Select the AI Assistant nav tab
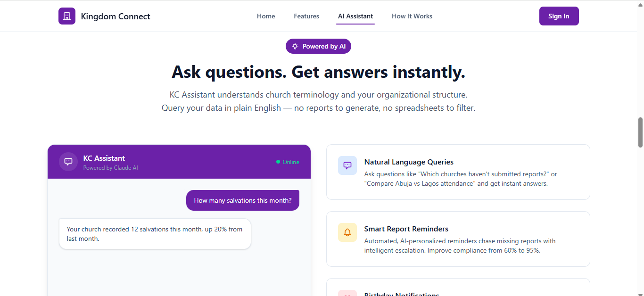Image resolution: width=644 pixels, height=296 pixels. [x=355, y=16]
